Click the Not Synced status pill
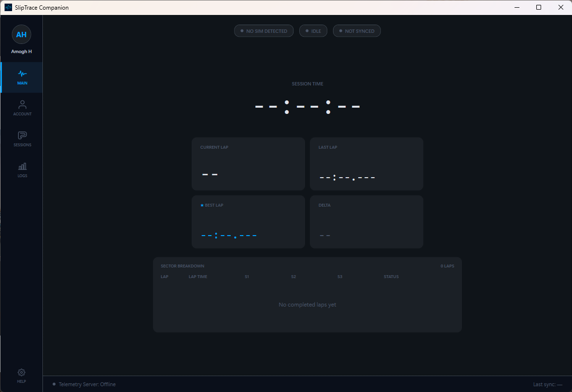Image resolution: width=572 pixels, height=392 pixels. point(357,31)
